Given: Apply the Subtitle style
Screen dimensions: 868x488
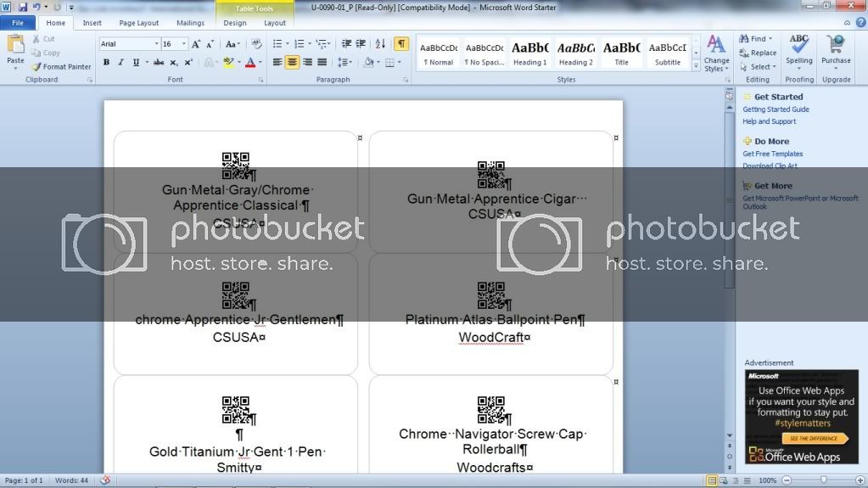Looking at the screenshot, I should (668, 53).
